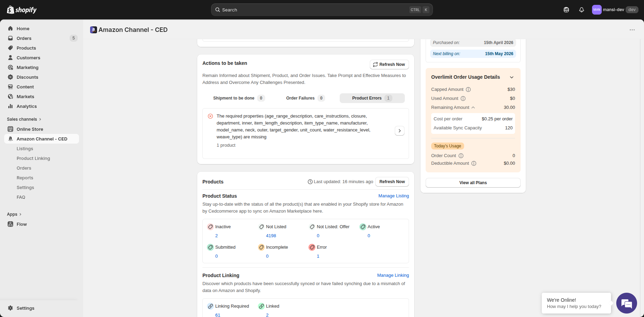Click the Orders icon in main sidebar
This screenshot has width=644, height=317.
(x=10, y=38)
